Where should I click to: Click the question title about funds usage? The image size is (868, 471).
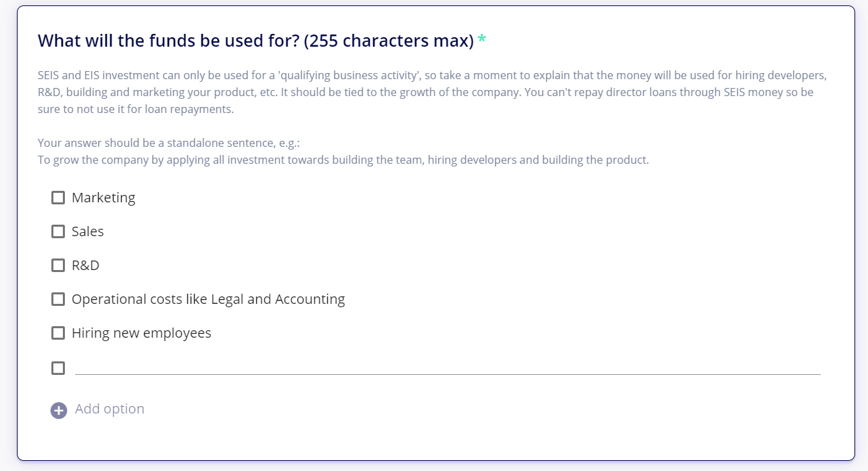pos(256,41)
